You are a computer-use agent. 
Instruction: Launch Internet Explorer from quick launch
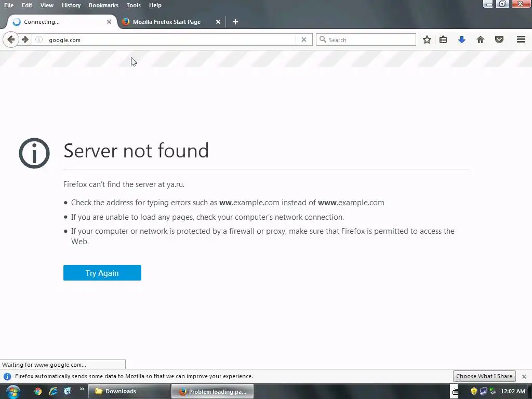(53, 391)
